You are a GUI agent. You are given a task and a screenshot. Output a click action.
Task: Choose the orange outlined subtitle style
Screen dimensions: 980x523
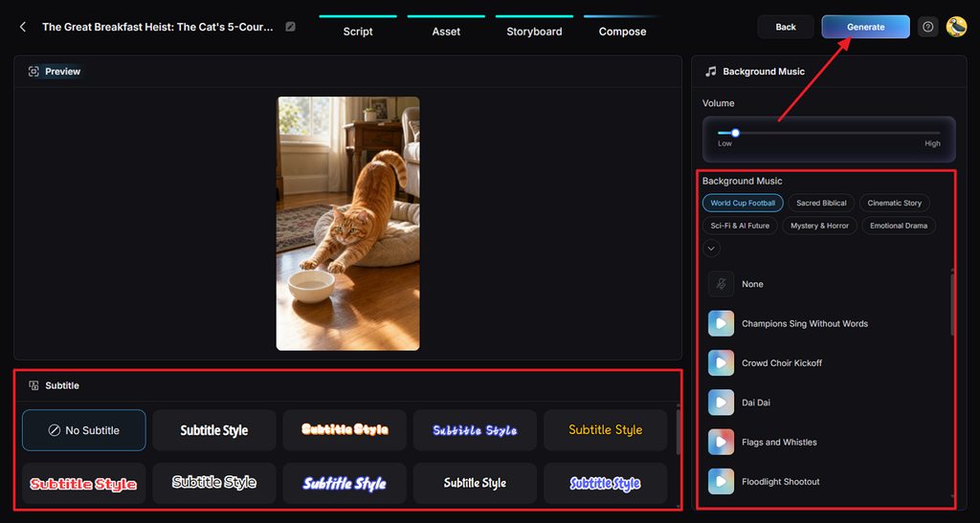pyautogui.click(x=345, y=430)
